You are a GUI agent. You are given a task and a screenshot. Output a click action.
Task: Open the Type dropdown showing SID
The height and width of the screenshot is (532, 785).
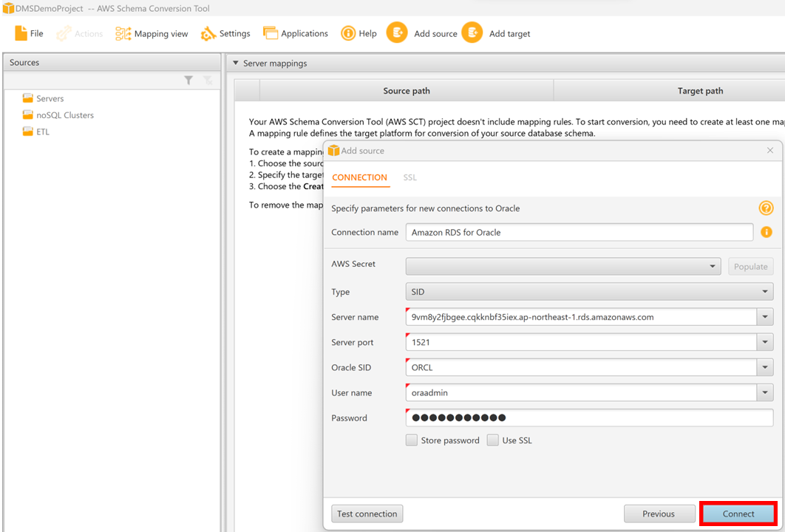point(589,292)
